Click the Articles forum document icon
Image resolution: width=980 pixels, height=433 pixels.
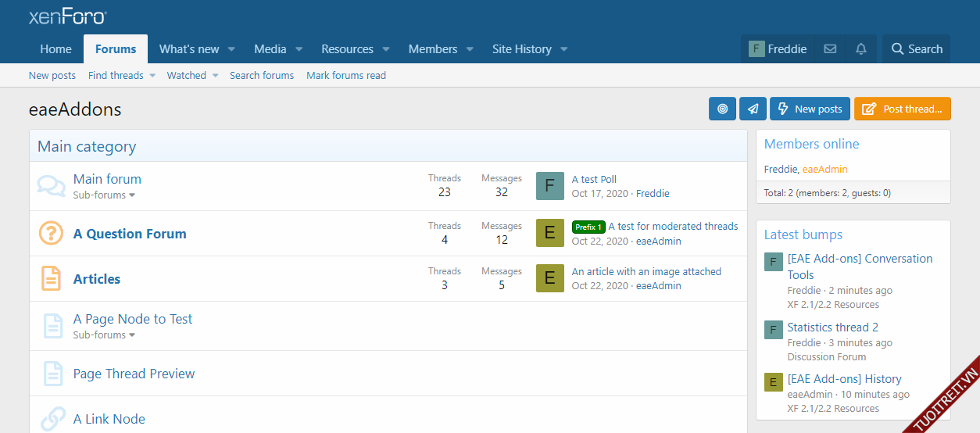[51, 279]
